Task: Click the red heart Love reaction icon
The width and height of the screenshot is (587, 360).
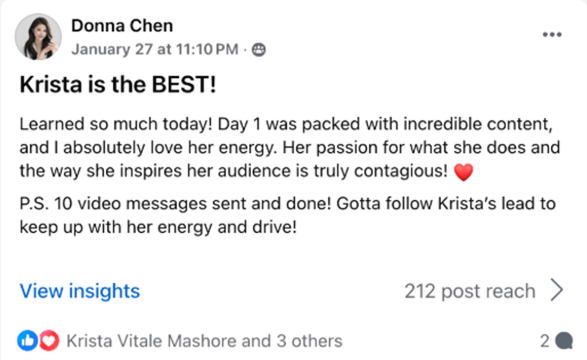Action: pos(49,341)
